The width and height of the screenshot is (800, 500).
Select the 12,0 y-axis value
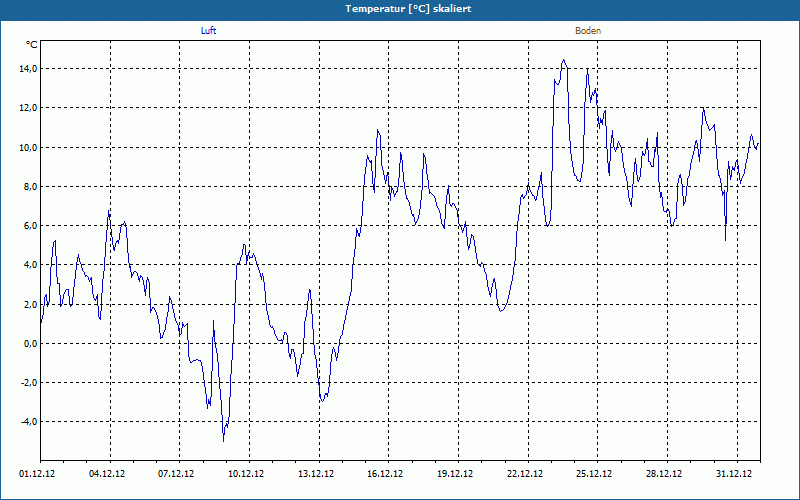(x=29, y=108)
